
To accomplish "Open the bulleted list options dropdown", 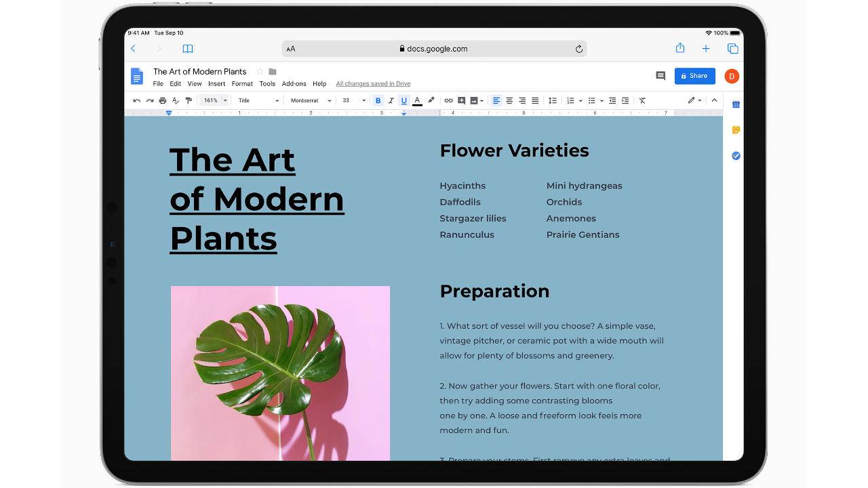I will tap(601, 100).
